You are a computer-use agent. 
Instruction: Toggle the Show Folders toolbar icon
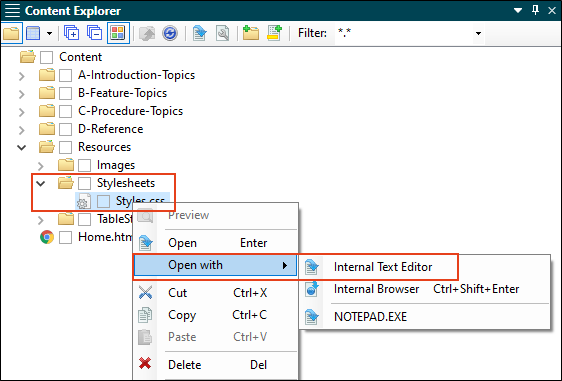pyautogui.click(x=11, y=33)
